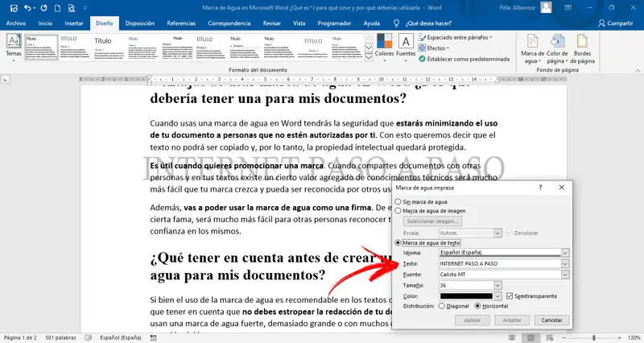Screen dimensions: 644x343
Task: Click the Redo icon in title bar
Action: [44, 8]
